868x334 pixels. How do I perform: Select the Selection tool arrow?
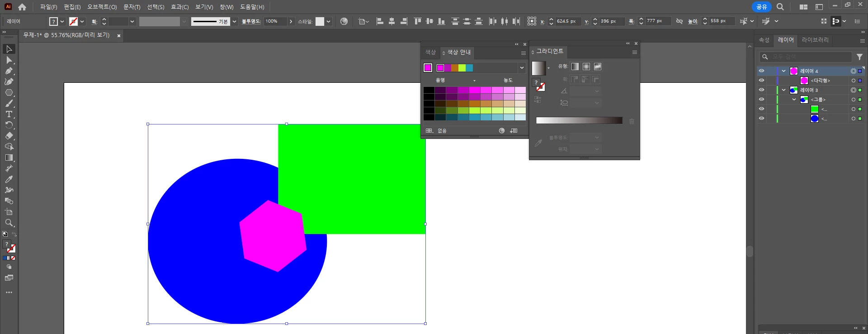pyautogui.click(x=9, y=49)
